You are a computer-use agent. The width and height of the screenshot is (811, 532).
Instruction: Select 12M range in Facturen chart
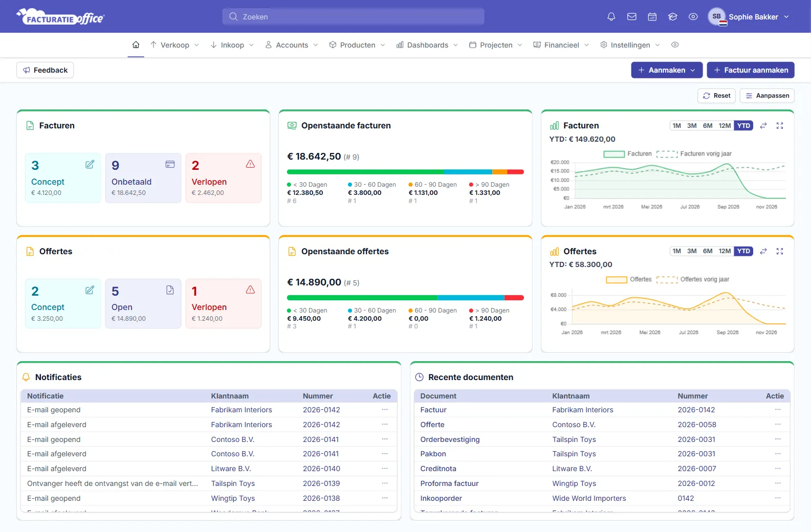pos(725,126)
